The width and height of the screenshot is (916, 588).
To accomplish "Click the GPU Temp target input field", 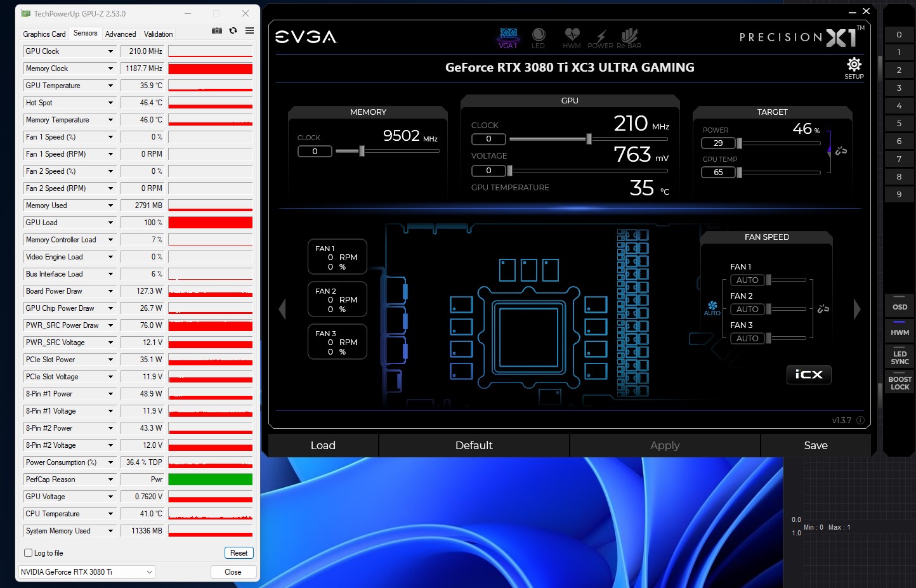I will [x=718, y=173].
